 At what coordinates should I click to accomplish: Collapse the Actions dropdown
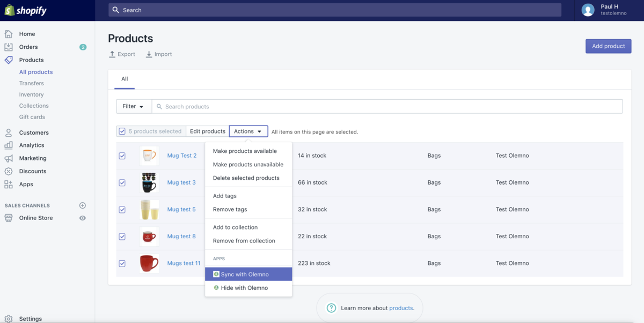point(248,131)
